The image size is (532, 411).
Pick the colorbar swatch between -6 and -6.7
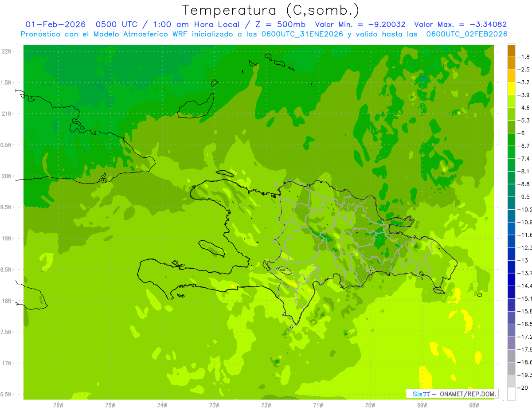(511, 139)
